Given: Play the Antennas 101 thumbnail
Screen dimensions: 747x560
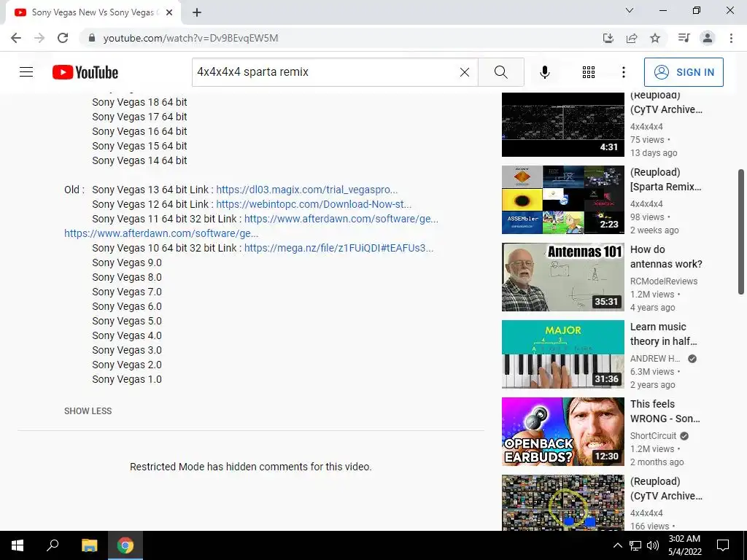Looking at the screenshot, I should (x=562, y=276).
